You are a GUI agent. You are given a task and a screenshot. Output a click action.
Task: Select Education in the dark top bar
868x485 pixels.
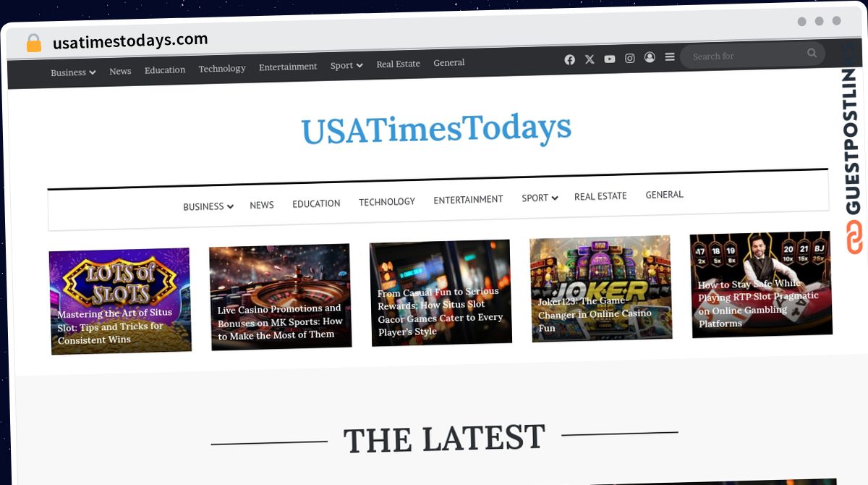165,69
